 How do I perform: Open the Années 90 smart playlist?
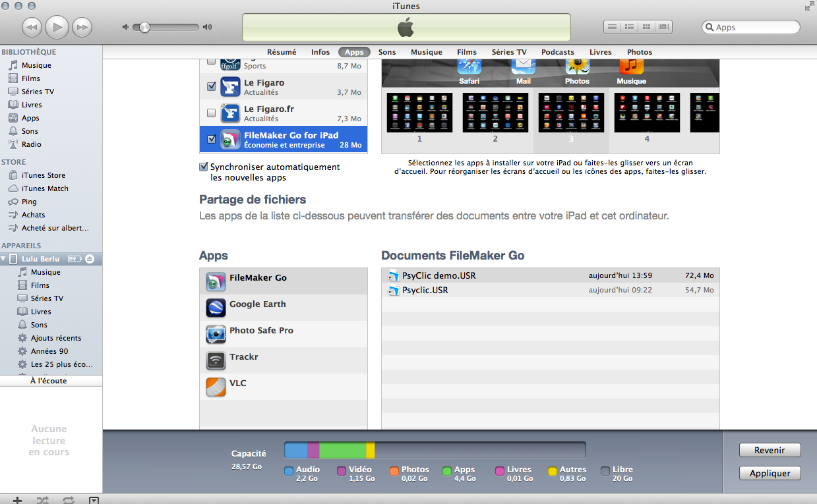coord(49,351)
